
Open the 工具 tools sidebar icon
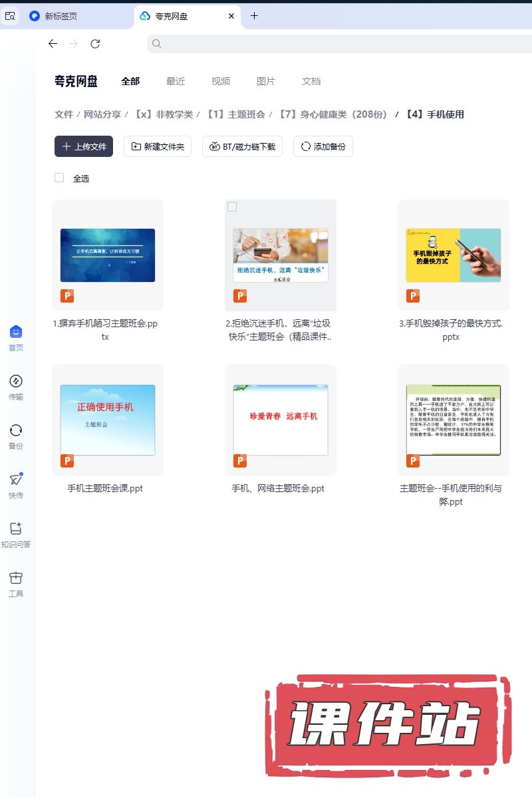16,578
